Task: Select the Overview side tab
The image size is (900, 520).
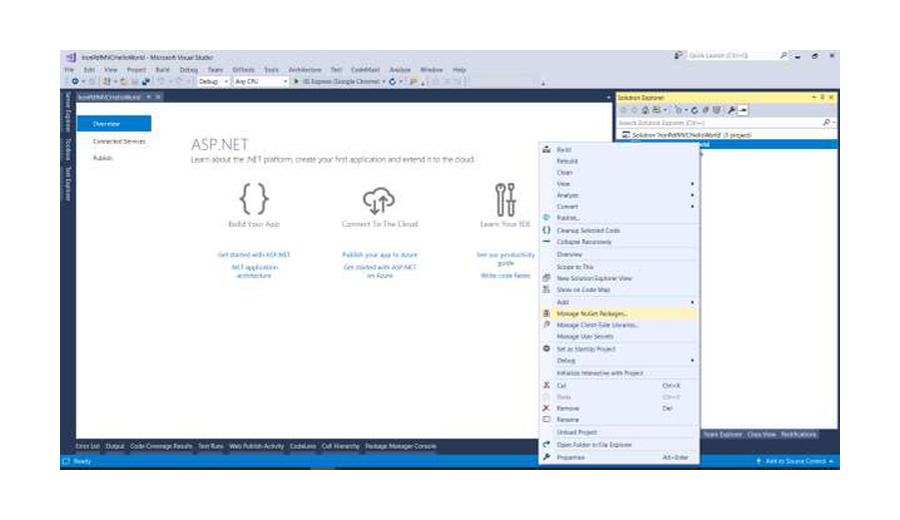Action: point(114,124)
